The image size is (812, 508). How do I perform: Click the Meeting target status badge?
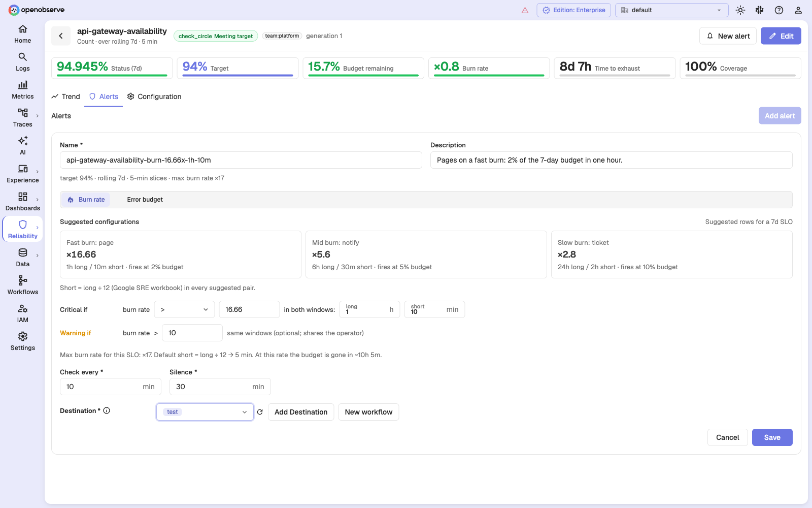pyautogui.click(x=216, y=36)
